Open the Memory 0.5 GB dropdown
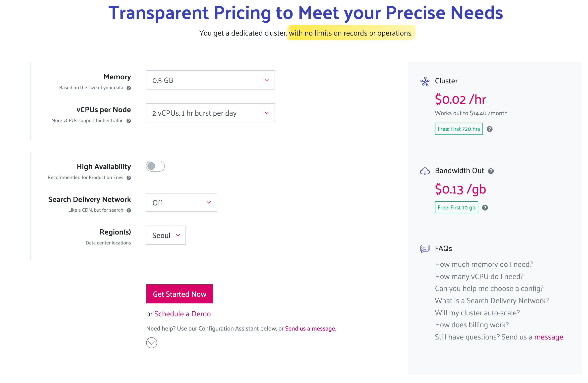This screenshot has width=588, height=383. tap(210, 80)
